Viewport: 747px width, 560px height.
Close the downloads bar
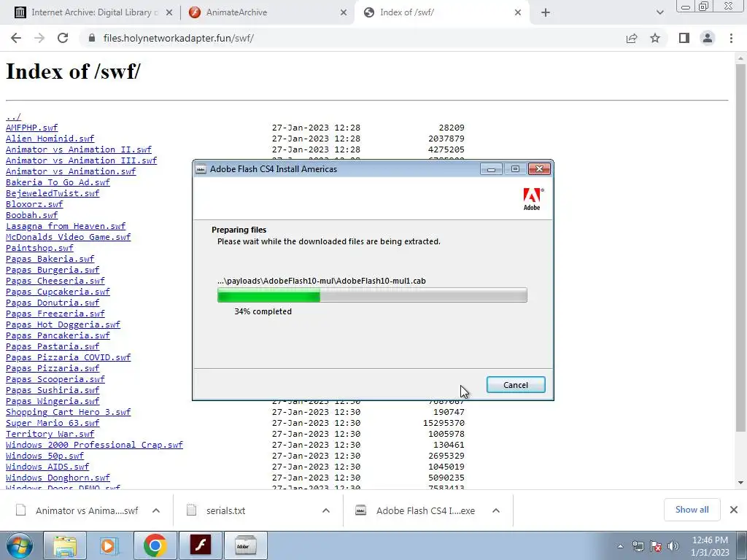click(x=734, y=510)
